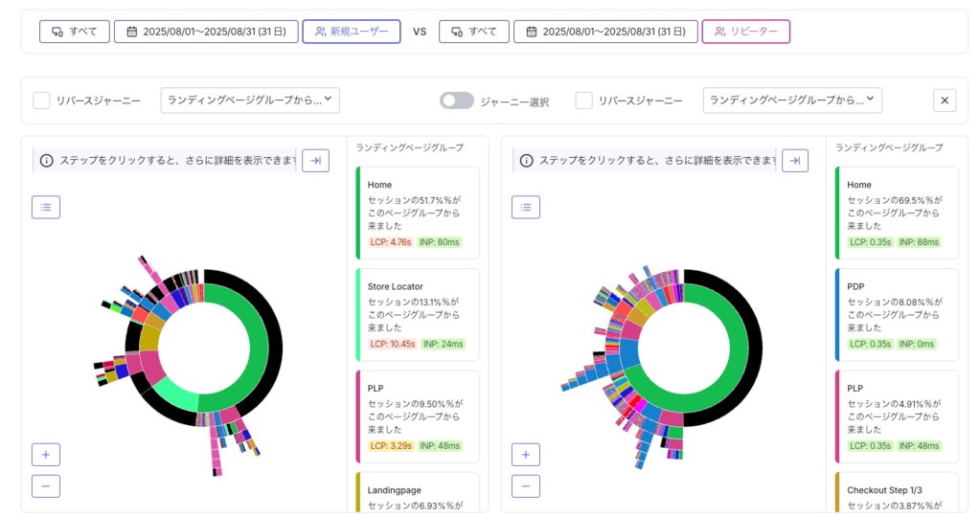The image size is (980, 517).
Task: Open left device filter すべて button
Action: click(x=75, y=32)
